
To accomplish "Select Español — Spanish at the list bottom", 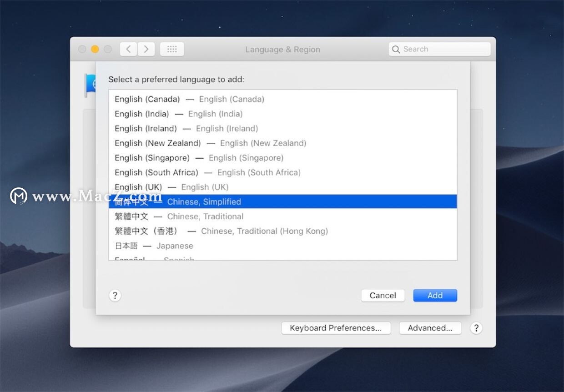I will (155, 258).
